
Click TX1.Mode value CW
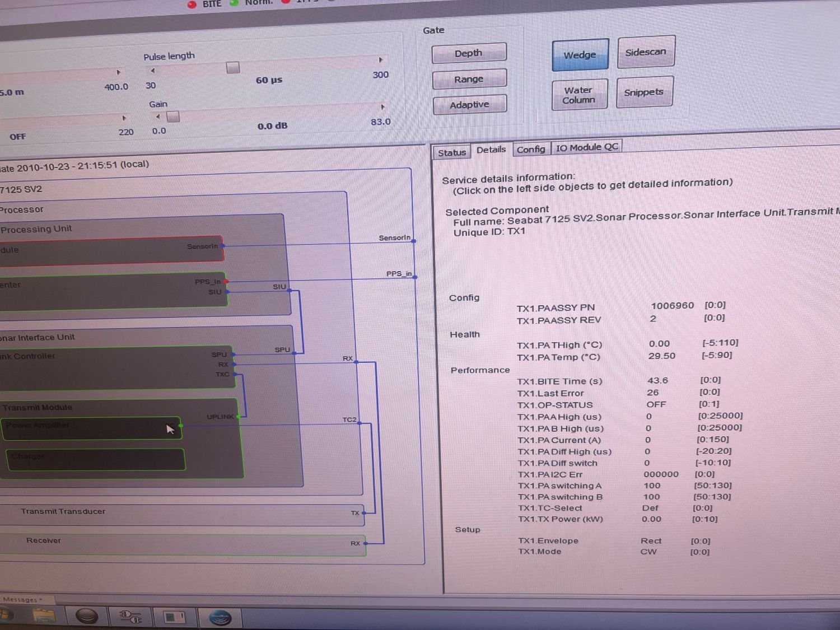coord(648,552)
